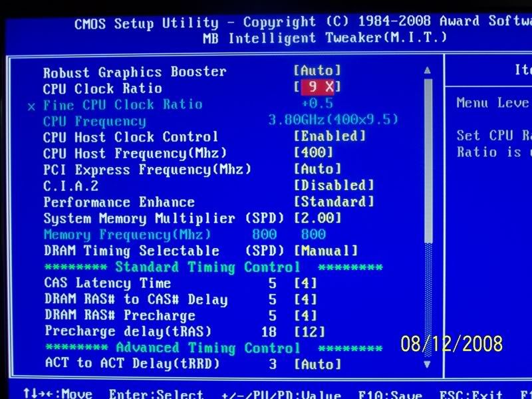Click the 3.80GHz(400x9.5) readout

pos(333,120)
